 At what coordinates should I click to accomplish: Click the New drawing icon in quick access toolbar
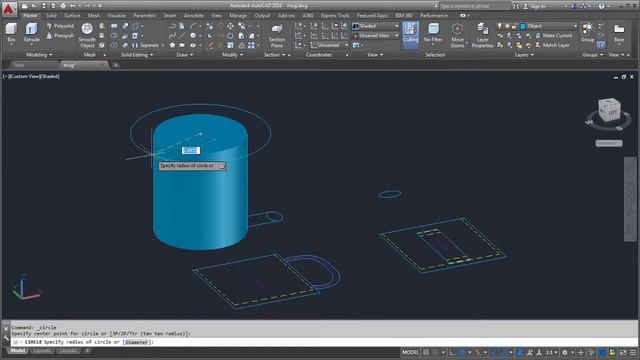(x=24, y=6)
